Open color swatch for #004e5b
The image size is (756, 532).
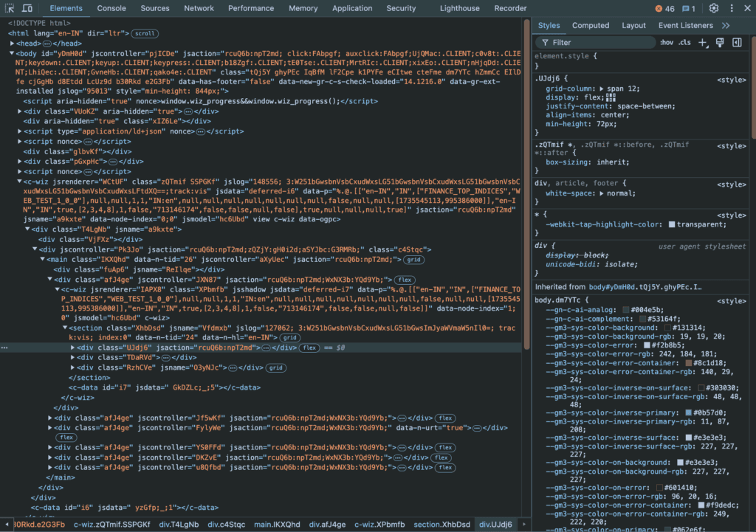pos(626,310)
